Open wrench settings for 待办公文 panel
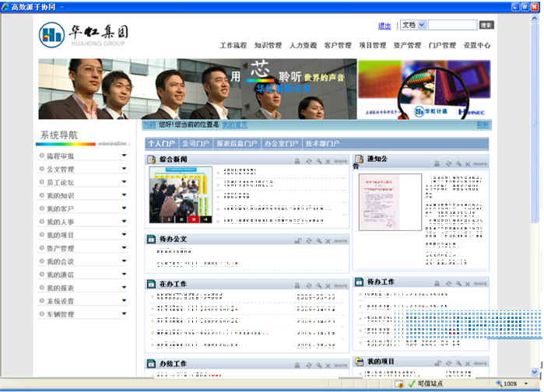544x392 pixels. [x=319, y=241]
